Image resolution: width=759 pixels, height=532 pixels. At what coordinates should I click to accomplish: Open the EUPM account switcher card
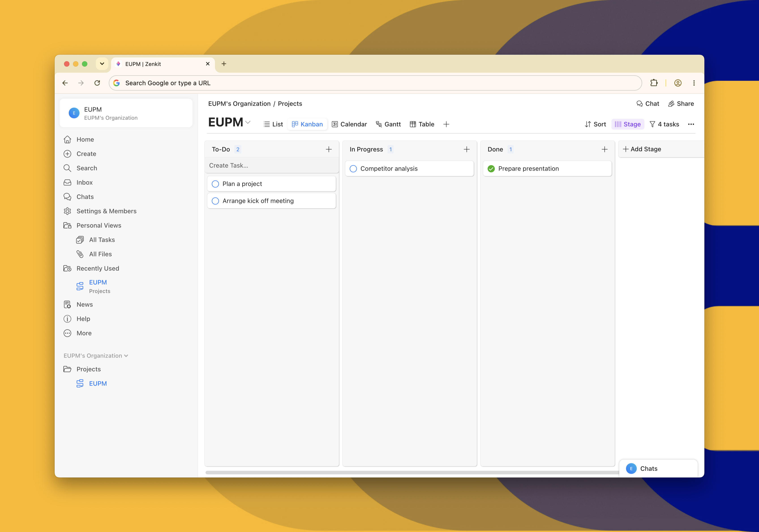point(126,114)
